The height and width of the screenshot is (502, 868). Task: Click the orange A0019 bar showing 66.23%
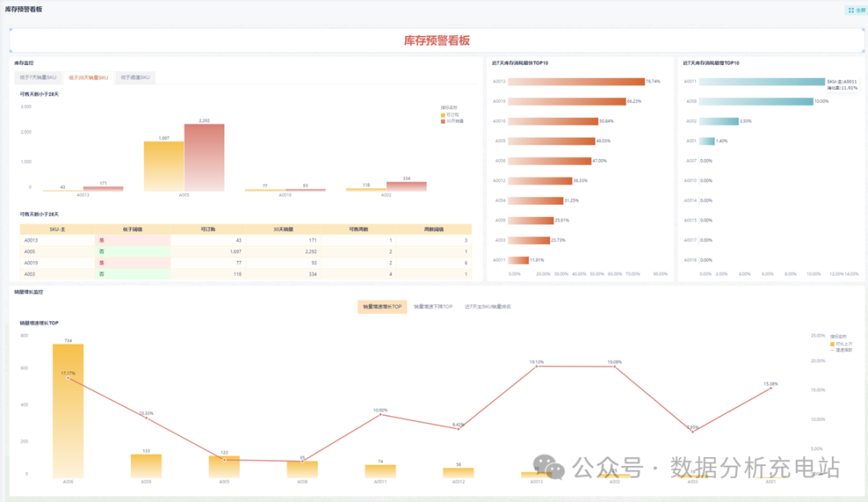point(567,101)
